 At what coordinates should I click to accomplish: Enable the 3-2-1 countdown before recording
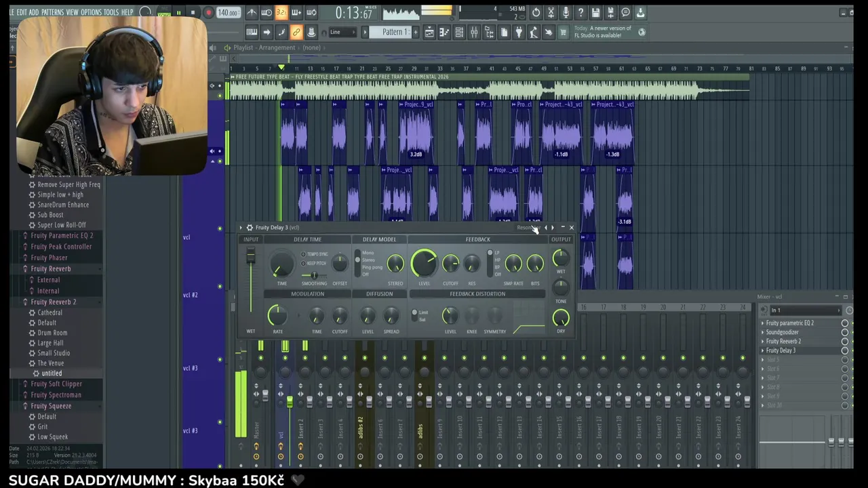point(281,12)
